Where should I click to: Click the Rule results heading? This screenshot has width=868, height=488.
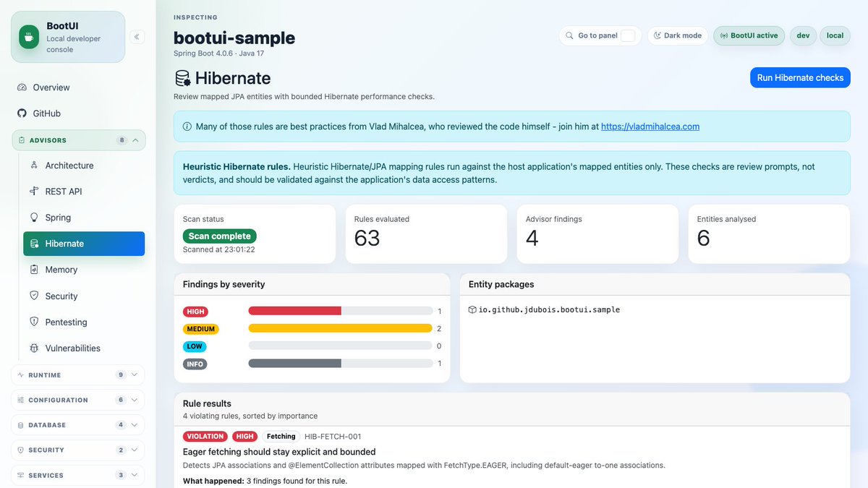pyautogui.click(x=207, y=403)
